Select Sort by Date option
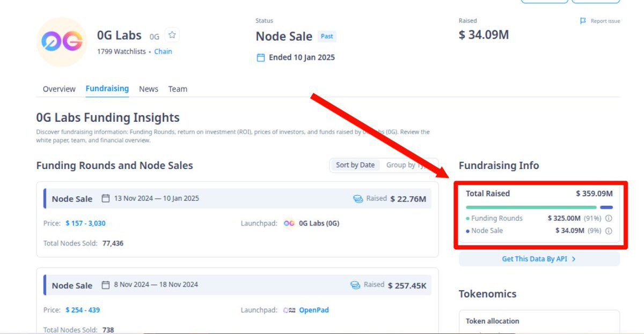 coord(355,165)
